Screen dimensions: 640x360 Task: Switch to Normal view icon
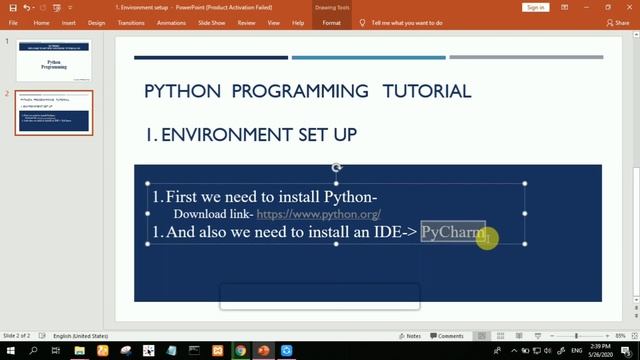point(482,336)
